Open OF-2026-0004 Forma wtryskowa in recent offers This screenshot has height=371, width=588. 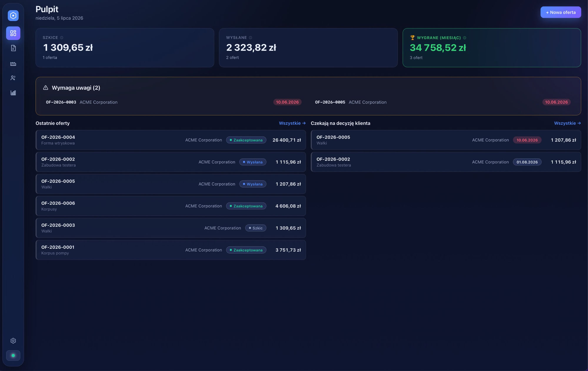(x=171, y=140)
